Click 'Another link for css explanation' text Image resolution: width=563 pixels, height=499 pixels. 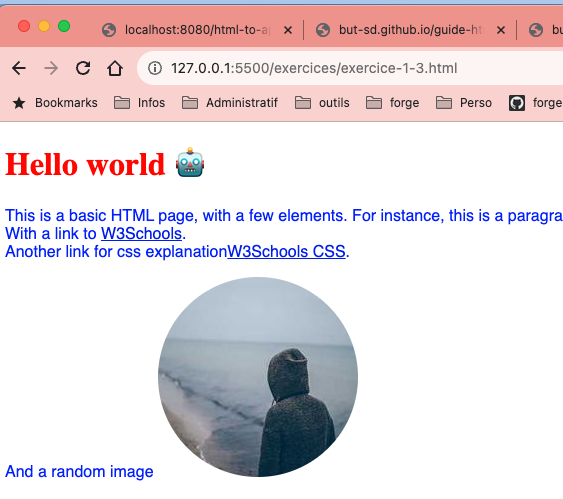point(116,252)
